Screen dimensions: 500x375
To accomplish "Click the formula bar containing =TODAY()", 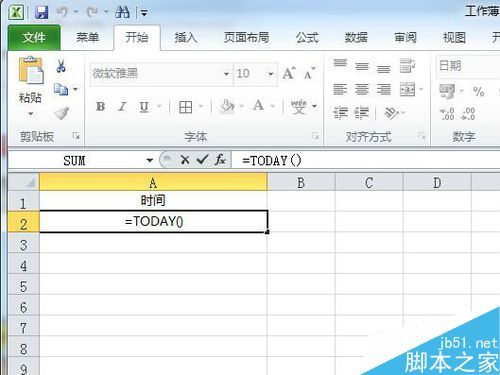I will pyautogui.click(x=366, y=160).
